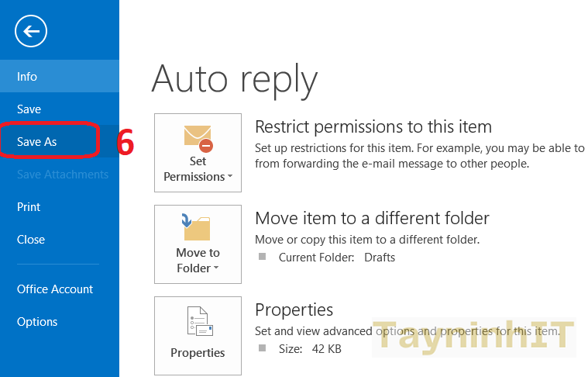Select Save in the left menu
The image size is (588, 377).
29,109
